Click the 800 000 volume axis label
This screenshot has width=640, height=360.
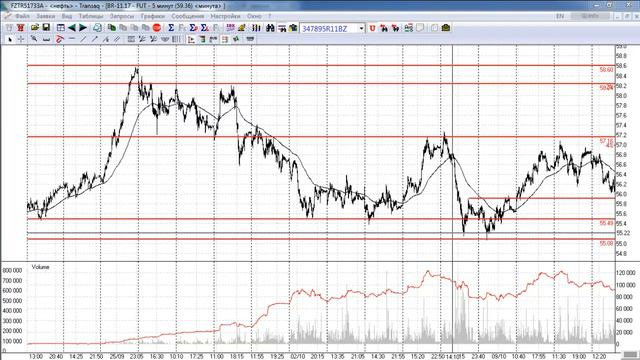(x=12, y=271)
